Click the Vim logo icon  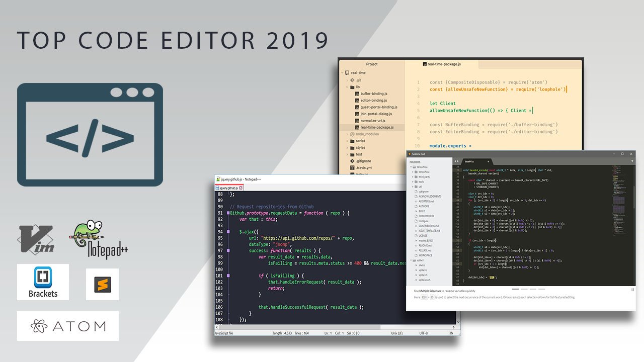coord(36,238)
